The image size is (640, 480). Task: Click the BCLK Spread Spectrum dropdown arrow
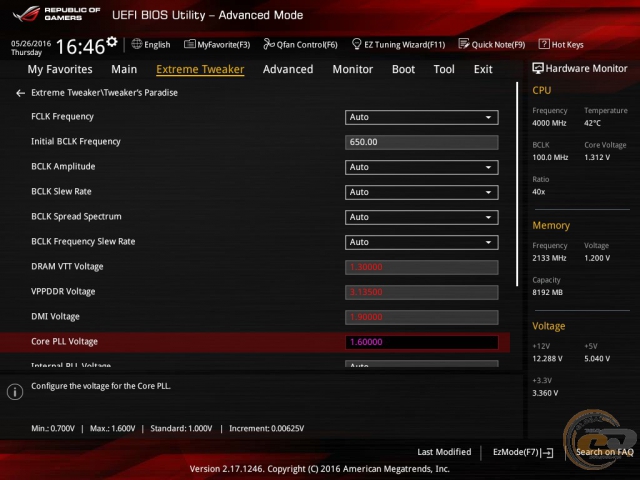pyautogui.click(x=488, y=218)
